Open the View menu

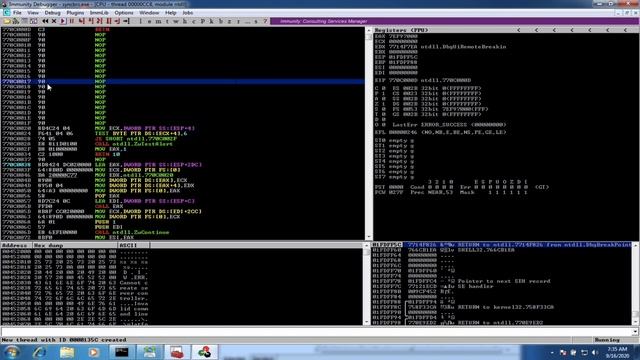[x=33, y=13]
